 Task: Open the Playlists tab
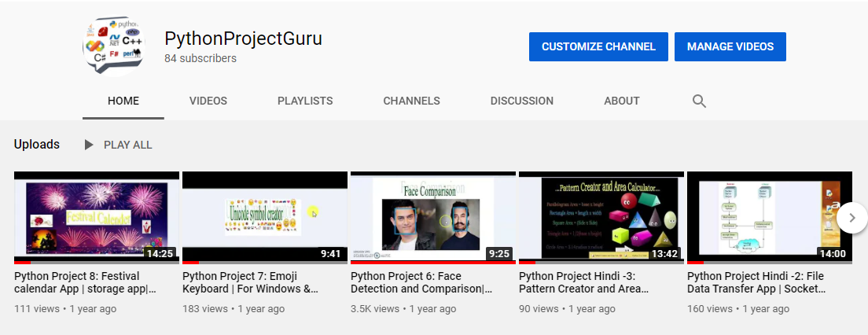coord(305,101)
